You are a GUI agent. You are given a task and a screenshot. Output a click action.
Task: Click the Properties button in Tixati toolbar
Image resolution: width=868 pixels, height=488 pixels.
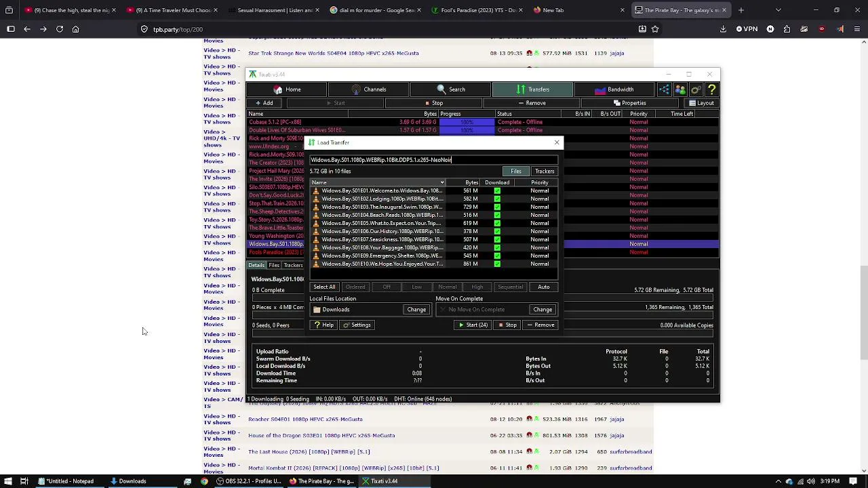tap(629, 103)
